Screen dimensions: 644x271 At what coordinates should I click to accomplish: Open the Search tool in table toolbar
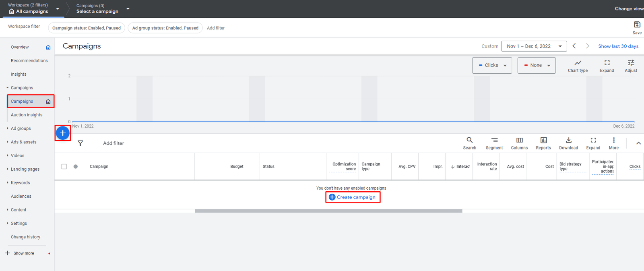tap(469, 143)
